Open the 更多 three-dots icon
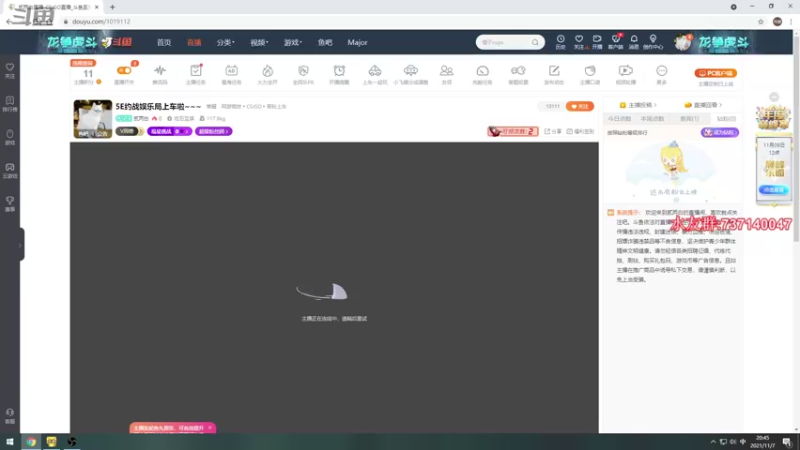Viewport: 800px width, 450px height. [661, 71]
